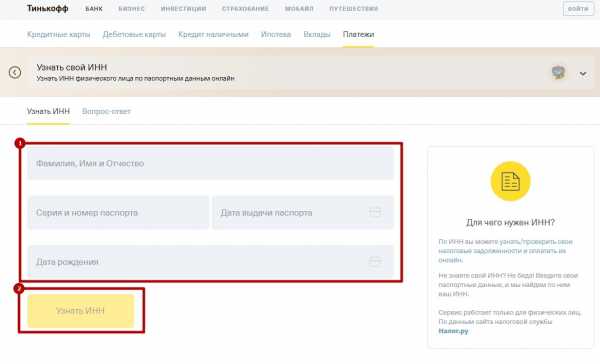
Task: Click the provider logo icon in banner
Action: coord(558,72)
